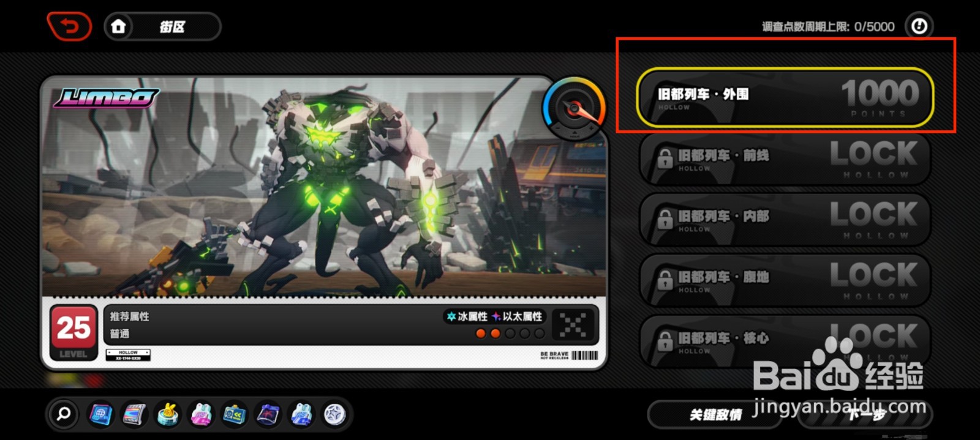Click the enemy preview banner image
980x440 pixels.
323,187
